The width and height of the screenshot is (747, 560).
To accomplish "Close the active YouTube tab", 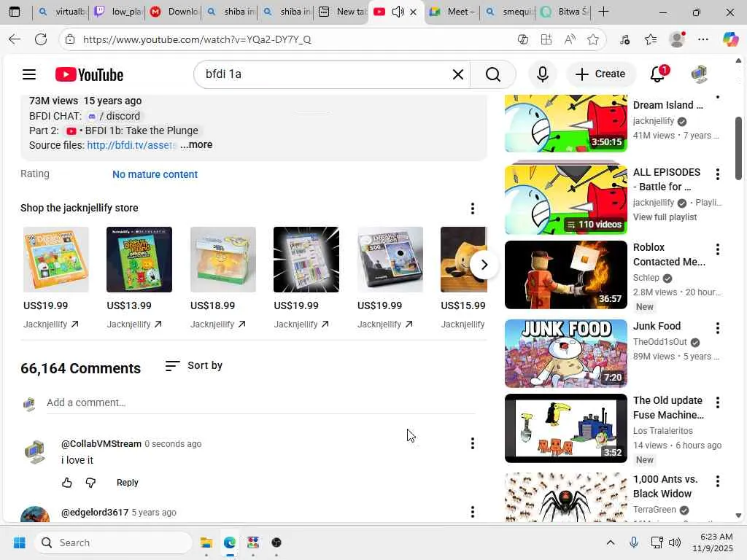I will click(x=413, y=12).
